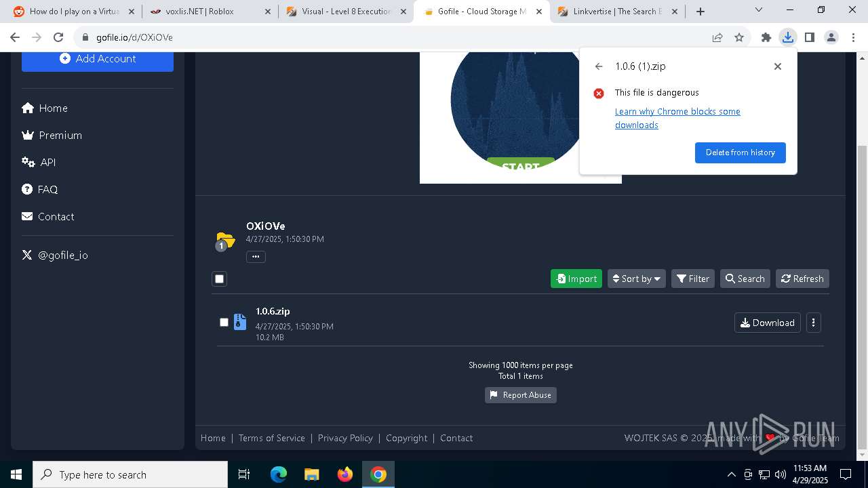
Task: Download the 1.0.6.zip file
Action: (768, 323)
